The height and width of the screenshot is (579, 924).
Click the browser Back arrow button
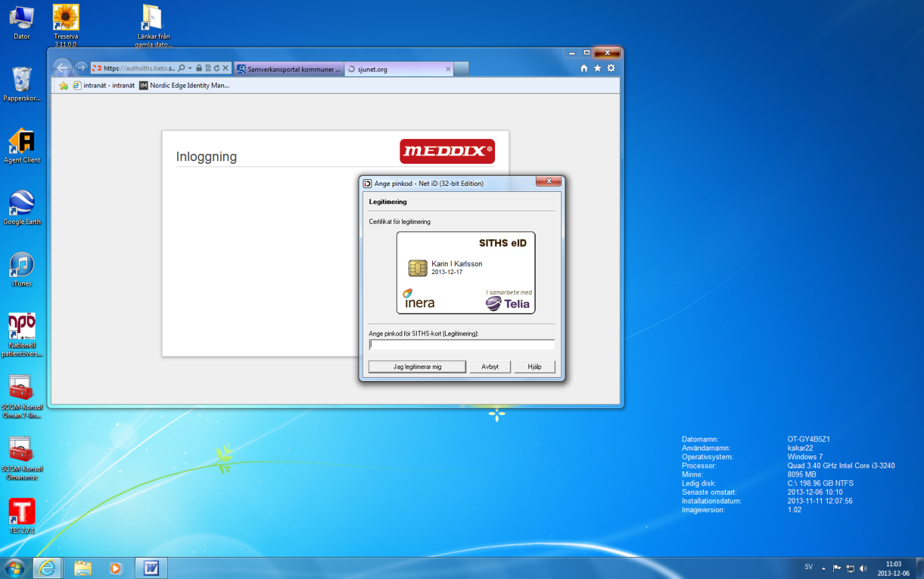62,68
